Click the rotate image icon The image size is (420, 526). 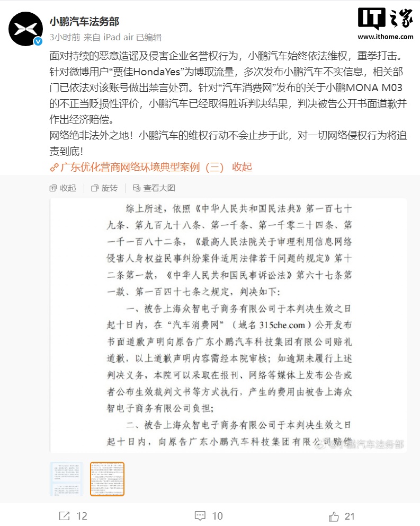(x=95, y=188)
